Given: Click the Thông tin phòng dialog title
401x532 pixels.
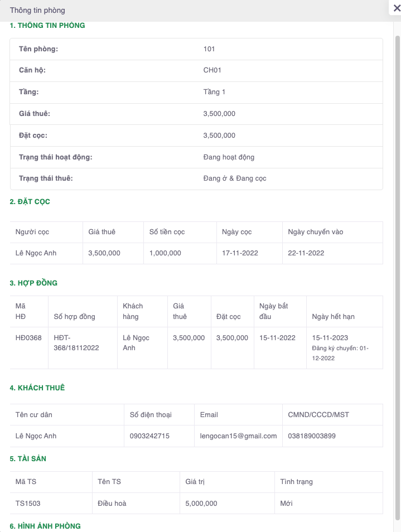Looking at the screenshot, I should coord(37,11).
